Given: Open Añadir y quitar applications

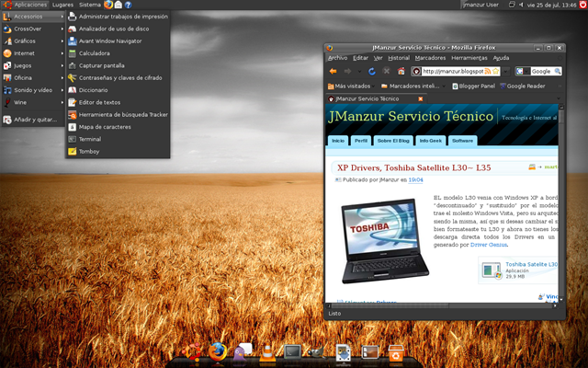Looking at the screenshot, I should [x=33, y=120].
